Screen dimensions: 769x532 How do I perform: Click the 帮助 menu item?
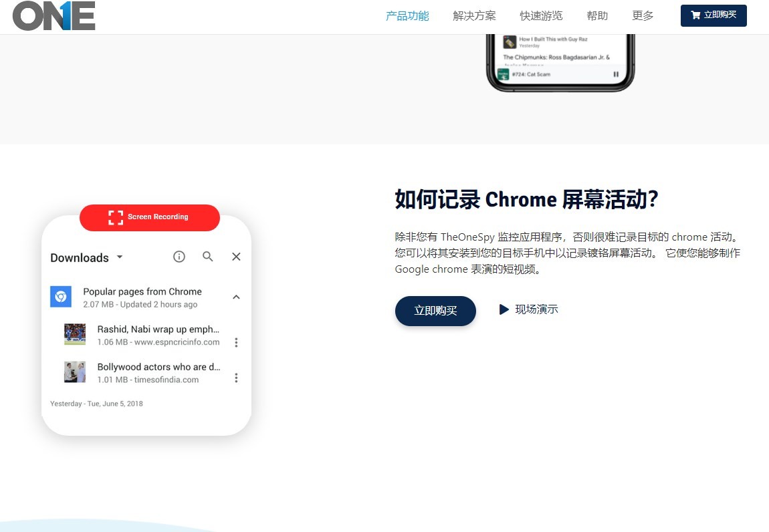pyautogui.click(x=596, y=15)
